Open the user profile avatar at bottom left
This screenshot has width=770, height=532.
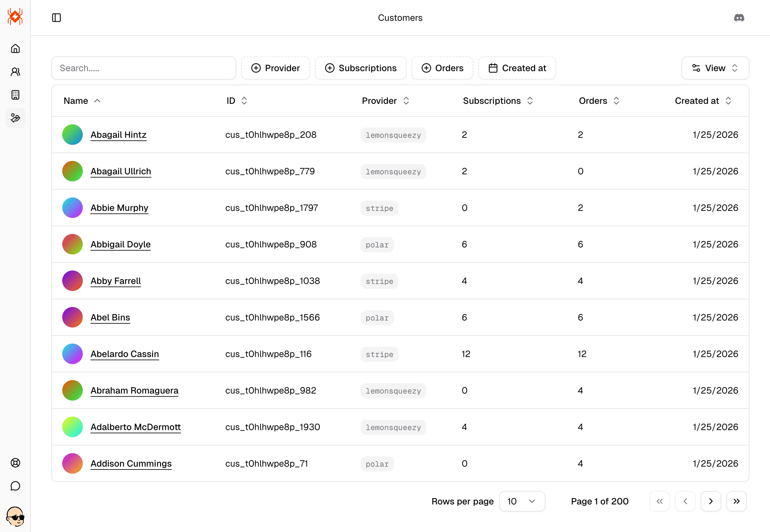(x=15, y=516)
